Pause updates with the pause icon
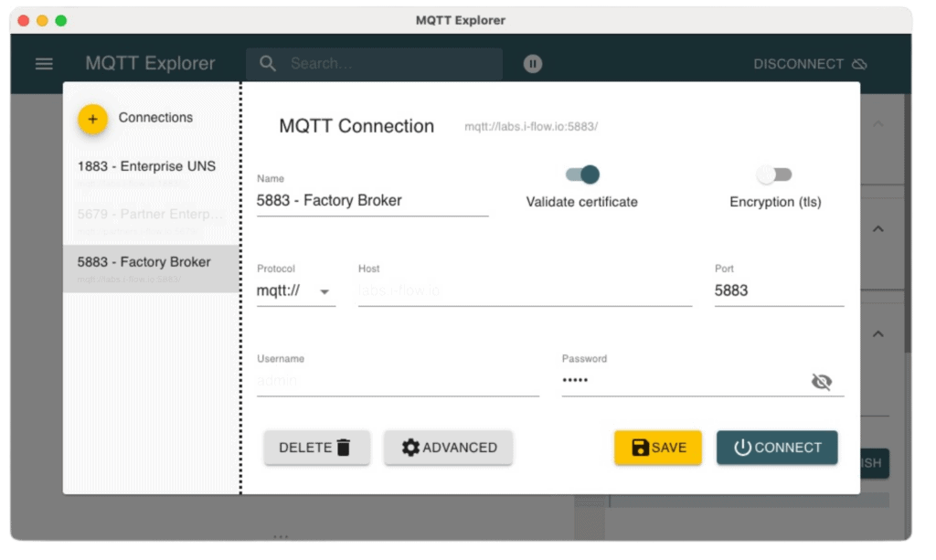 pyautogui.click(x=533, y=64)
